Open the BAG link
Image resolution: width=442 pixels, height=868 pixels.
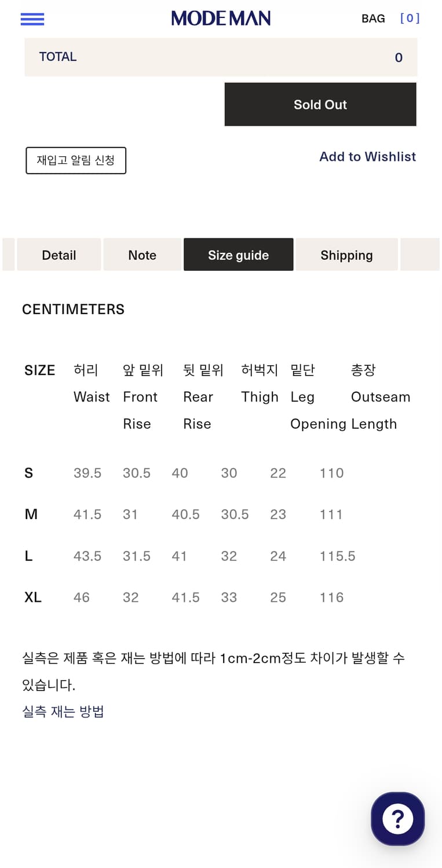[x=373, y=19]
